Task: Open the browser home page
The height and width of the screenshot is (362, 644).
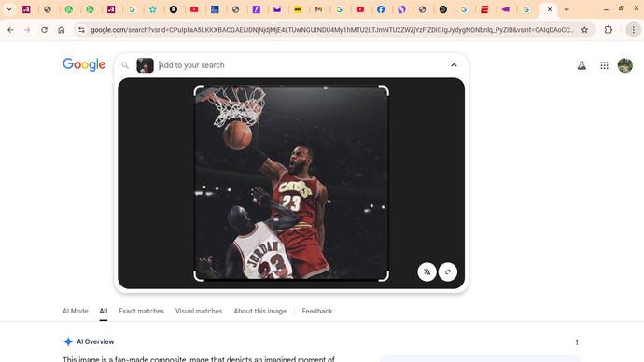Action: (62, 30)
